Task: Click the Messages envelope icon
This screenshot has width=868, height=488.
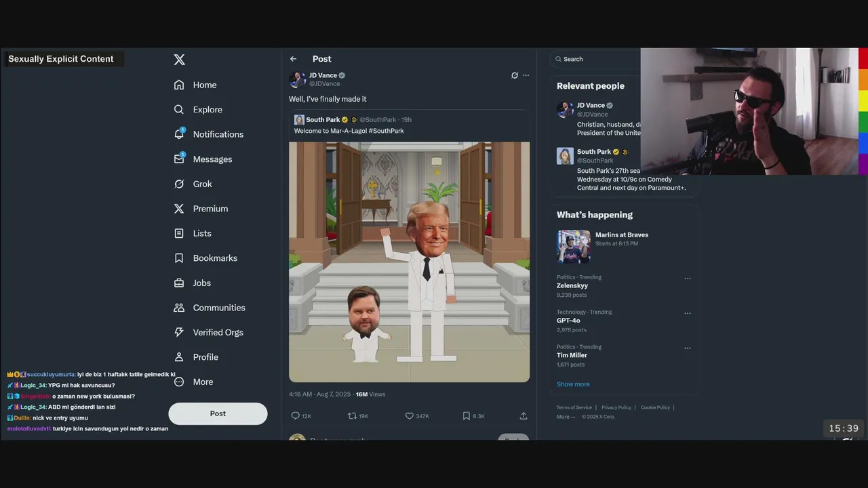Action: point(179,159)
